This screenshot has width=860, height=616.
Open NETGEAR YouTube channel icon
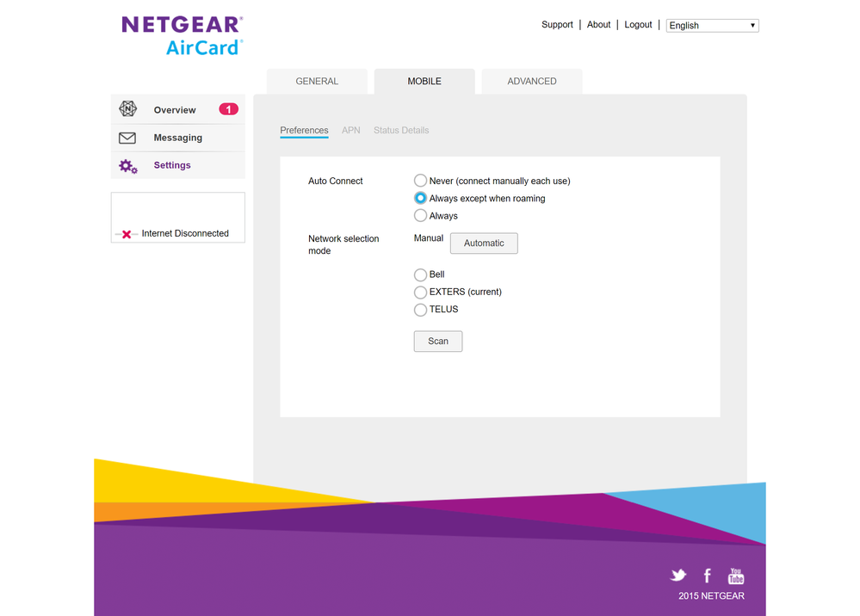tap(736, 576)
